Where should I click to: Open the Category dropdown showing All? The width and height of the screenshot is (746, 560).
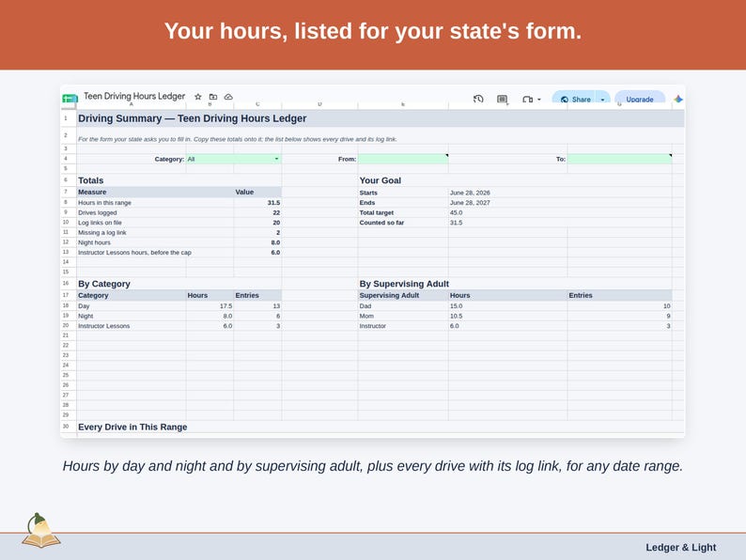233,159
